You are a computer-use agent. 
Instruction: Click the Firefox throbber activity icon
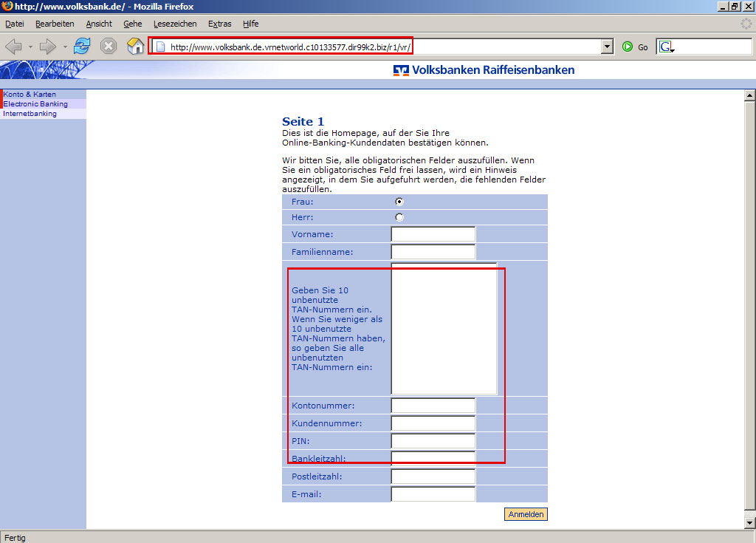pos(746,24)
